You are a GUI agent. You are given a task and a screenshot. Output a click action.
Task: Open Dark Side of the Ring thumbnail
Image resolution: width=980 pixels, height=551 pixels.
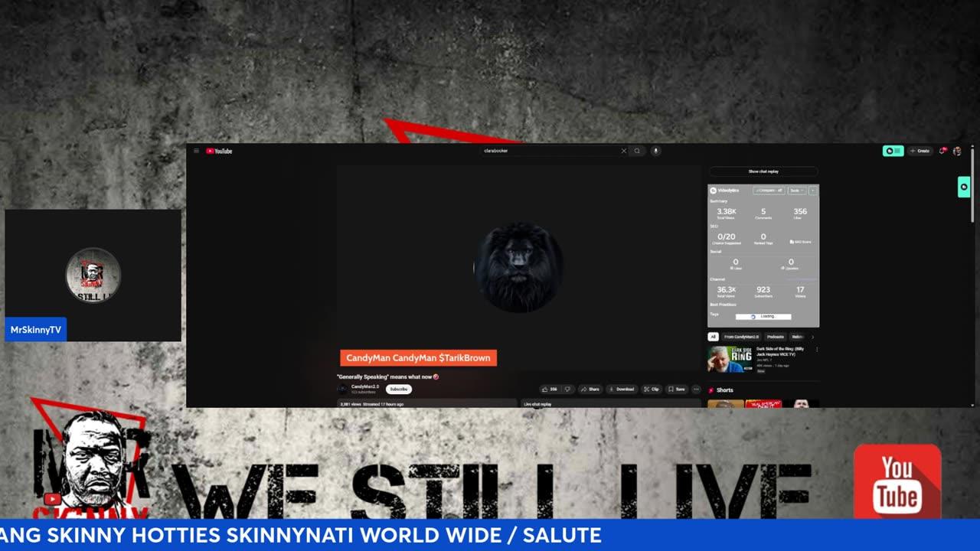point(730,360)
